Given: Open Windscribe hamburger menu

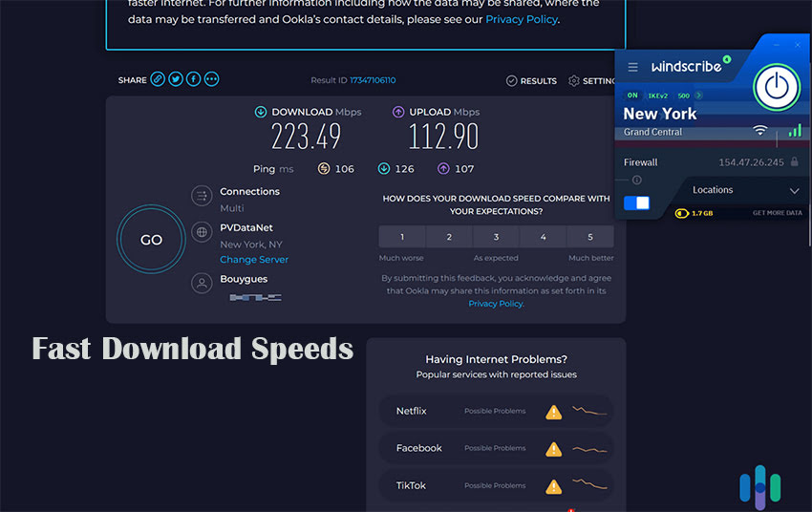Looking at the screenshot, I should [632, 67].
